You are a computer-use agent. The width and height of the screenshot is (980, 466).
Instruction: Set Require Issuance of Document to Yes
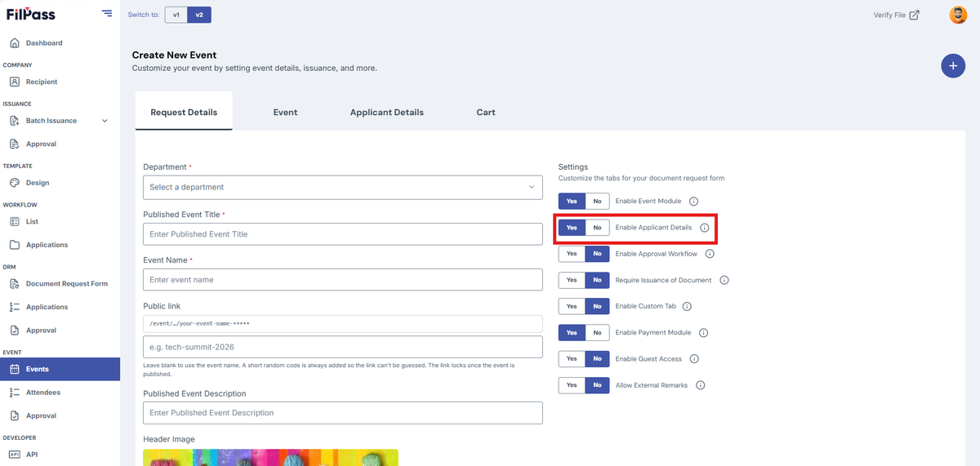[572, 280]
